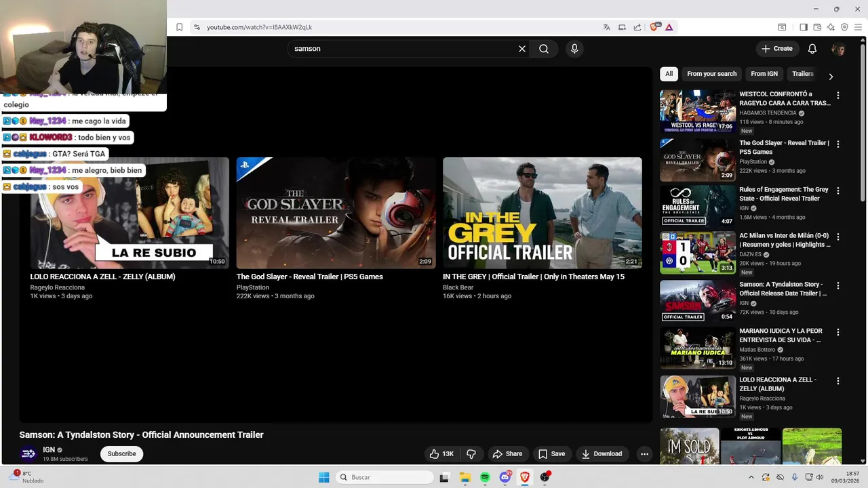Open the YouTube account avatar menu
The width and height of the screenshot is (868, 488).
coord(838,49)
